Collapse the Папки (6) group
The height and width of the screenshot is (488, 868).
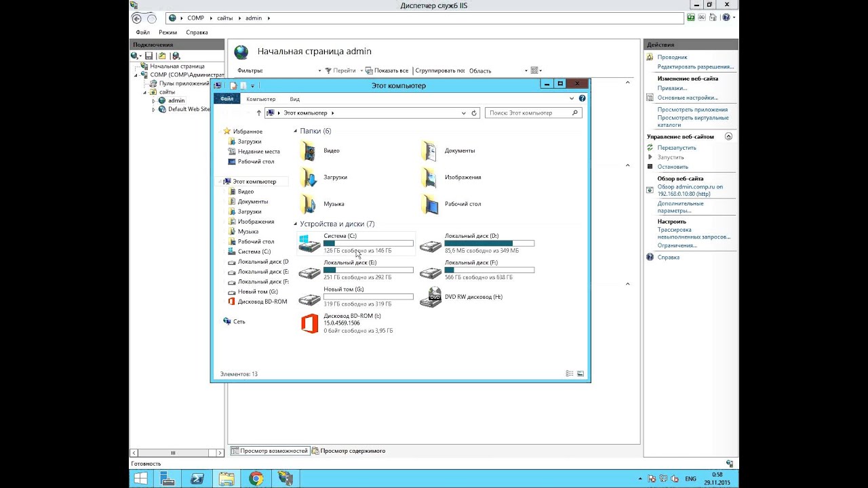[296, 131]
